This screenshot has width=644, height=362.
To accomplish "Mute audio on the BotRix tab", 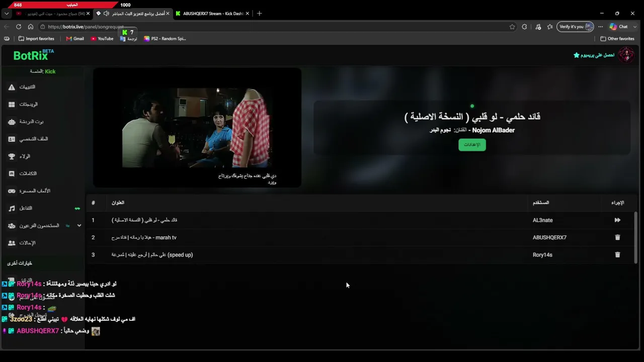I will (106, 14).
